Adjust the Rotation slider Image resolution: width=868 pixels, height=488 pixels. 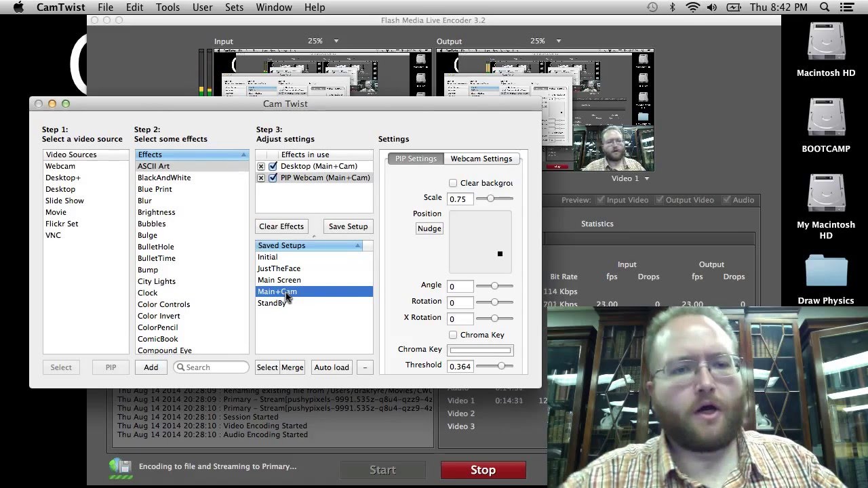494,302
